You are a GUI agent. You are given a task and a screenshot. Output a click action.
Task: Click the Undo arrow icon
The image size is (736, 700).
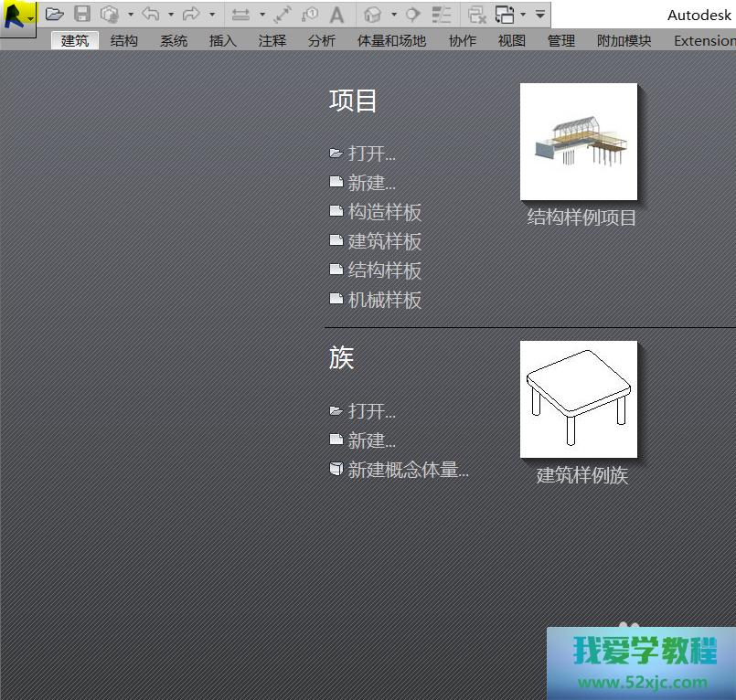click(x=151, y=14)
